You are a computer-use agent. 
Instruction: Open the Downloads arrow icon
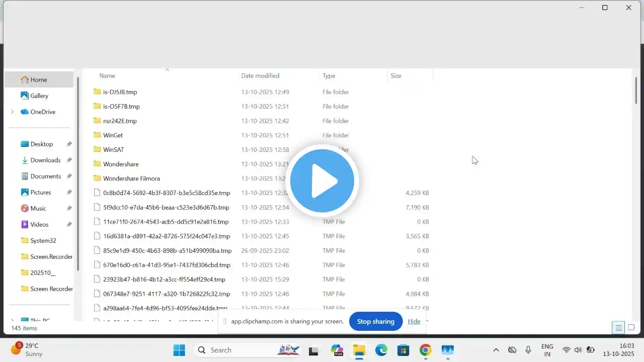pos(25,160)
